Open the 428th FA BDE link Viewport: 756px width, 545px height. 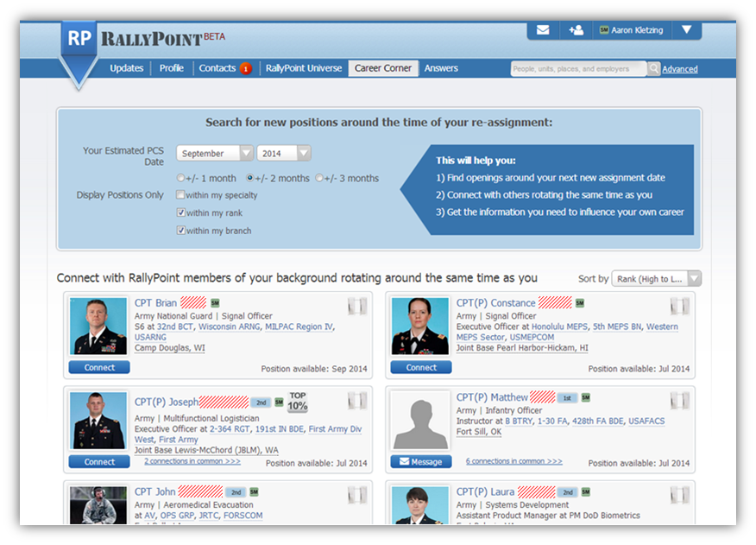click(x=598, y=421)
